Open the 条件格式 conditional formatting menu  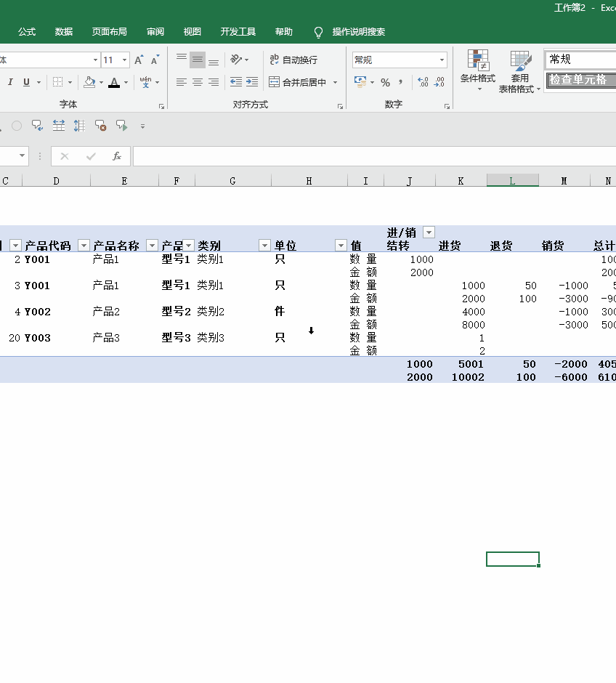click(x=478, y=70)
